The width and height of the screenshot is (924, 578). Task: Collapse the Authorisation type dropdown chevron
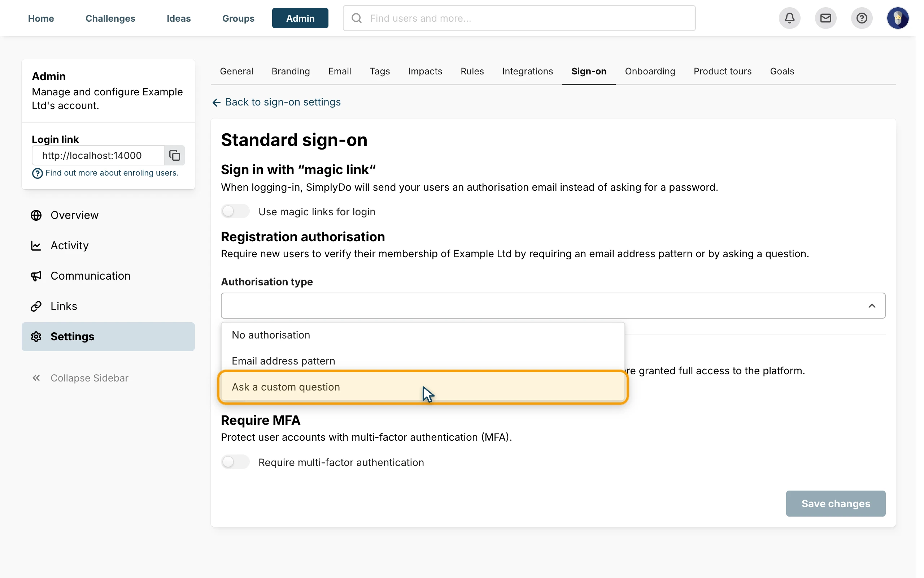(872, 306)
